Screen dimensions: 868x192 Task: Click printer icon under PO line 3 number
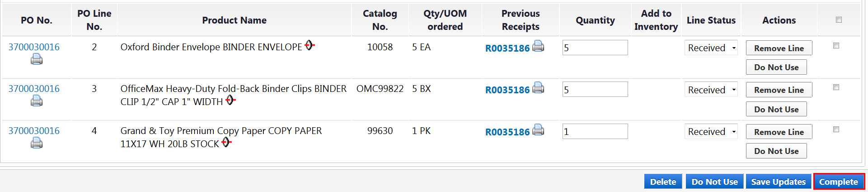click(x=37, y=101)
